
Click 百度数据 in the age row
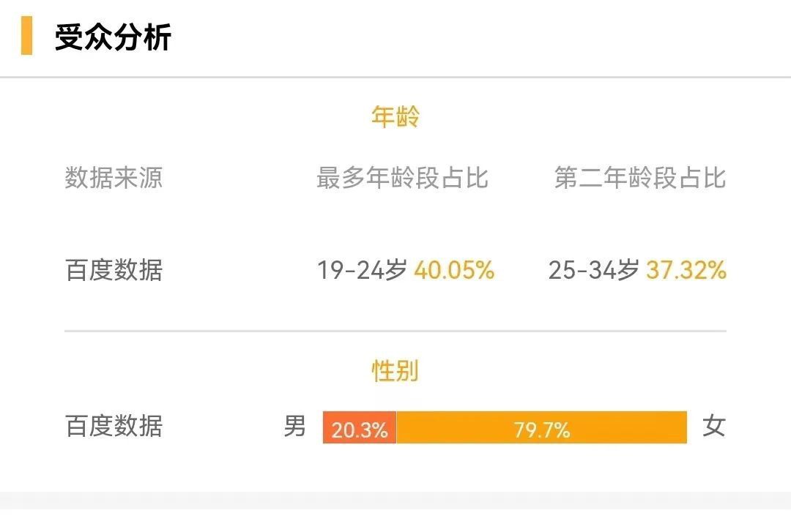pyautogui.click(x=114, y=270)
